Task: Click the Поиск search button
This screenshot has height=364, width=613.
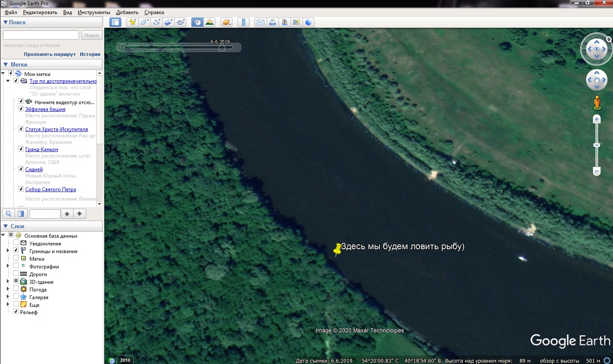Action: coord(92,35)
